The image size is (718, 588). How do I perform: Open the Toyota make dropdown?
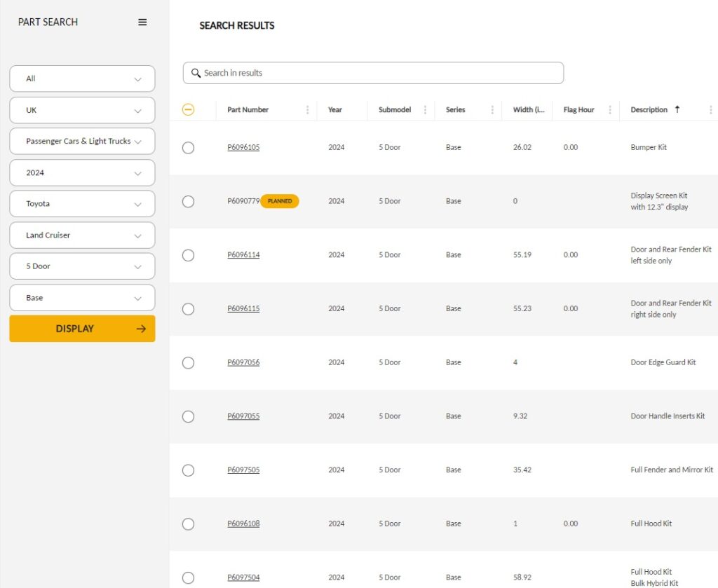coord(82,204)
